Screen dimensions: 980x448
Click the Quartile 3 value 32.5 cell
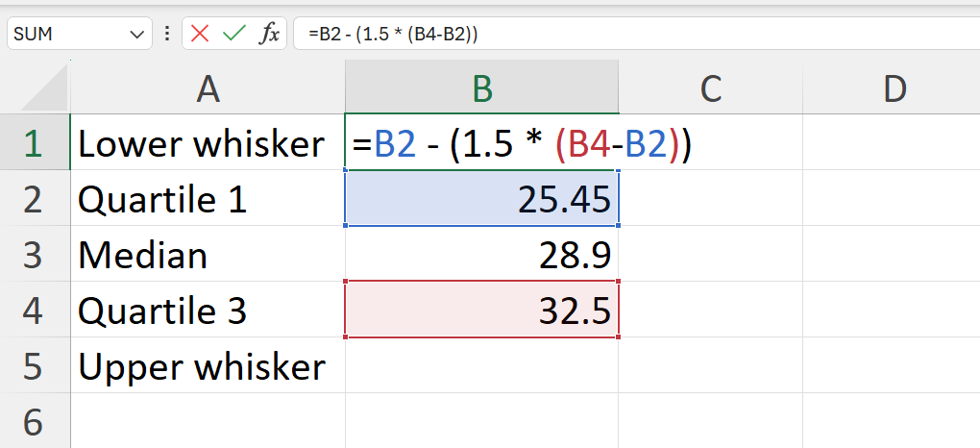pos(482,310)
